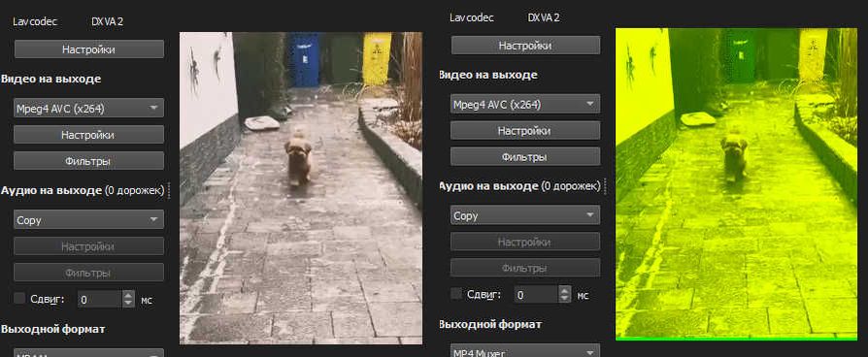Image resolution: width=868 pixels, height=357 pixels.
Task: Click the left video preview with normal colors
Action: pyautogui.click(x=301, y=188)
